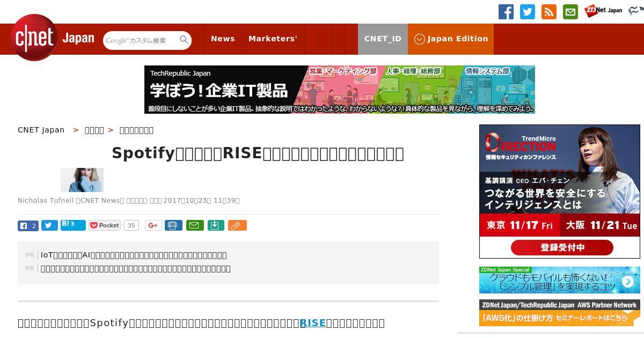
Task: Print the article using the printer icon
Action: pyautogui.click(x=173, y=225)
